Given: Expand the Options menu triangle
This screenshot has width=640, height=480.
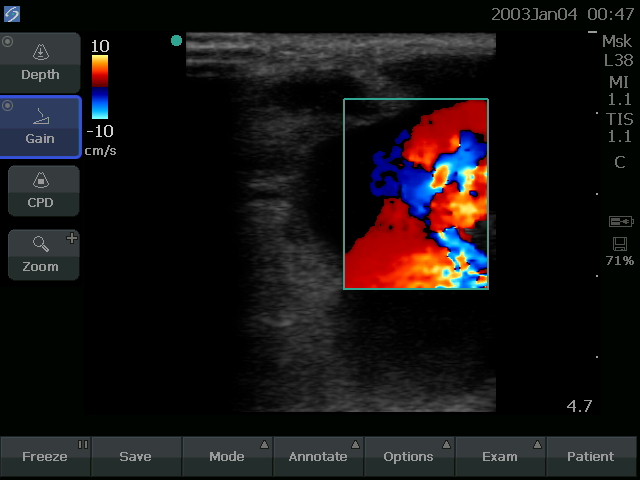Looking at the screenshot, I should (446, 445).
